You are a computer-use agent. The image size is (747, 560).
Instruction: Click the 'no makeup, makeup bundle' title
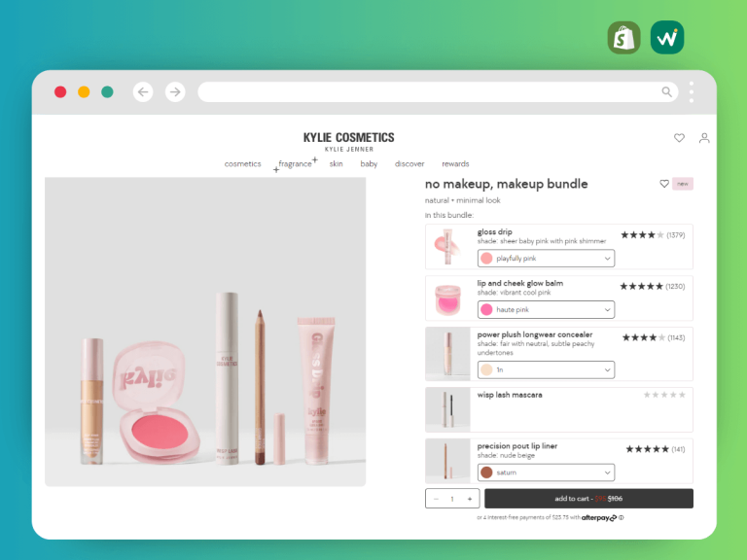point(506,184)
